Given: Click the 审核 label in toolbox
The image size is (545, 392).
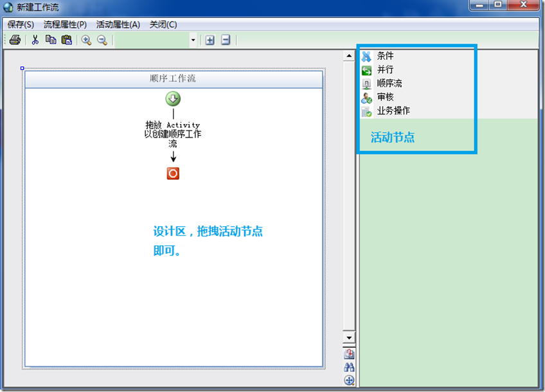Looking at the screenshot, I should [386, 97].
